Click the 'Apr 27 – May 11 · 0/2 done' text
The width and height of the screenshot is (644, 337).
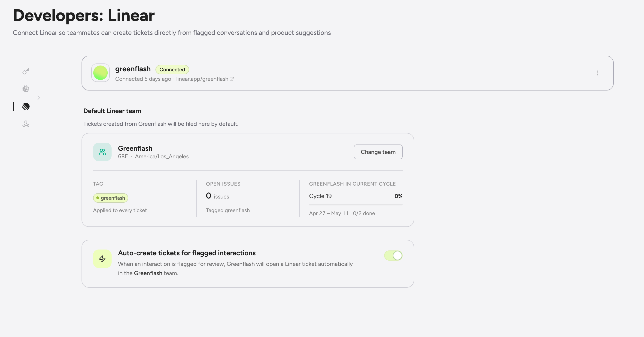pos(342,213)
